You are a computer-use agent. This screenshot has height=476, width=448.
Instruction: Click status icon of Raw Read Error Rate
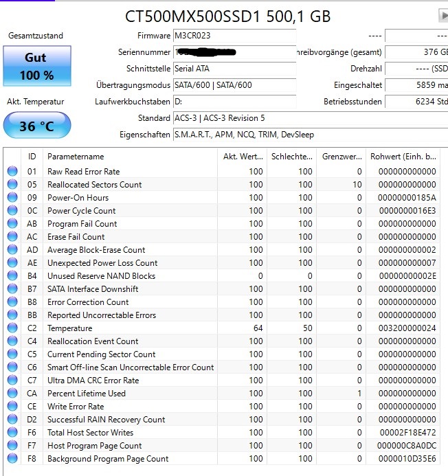pyautogui.click(x=12, y=171)
